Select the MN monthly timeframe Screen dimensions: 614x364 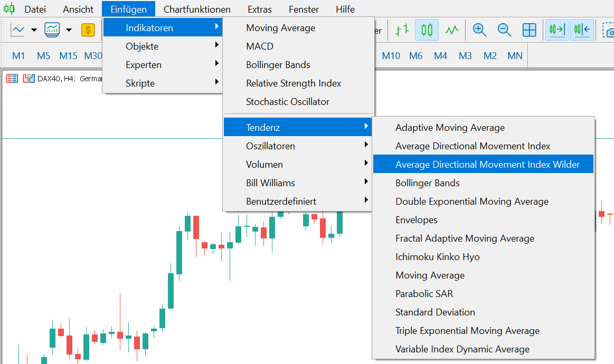tap(515, 55)
